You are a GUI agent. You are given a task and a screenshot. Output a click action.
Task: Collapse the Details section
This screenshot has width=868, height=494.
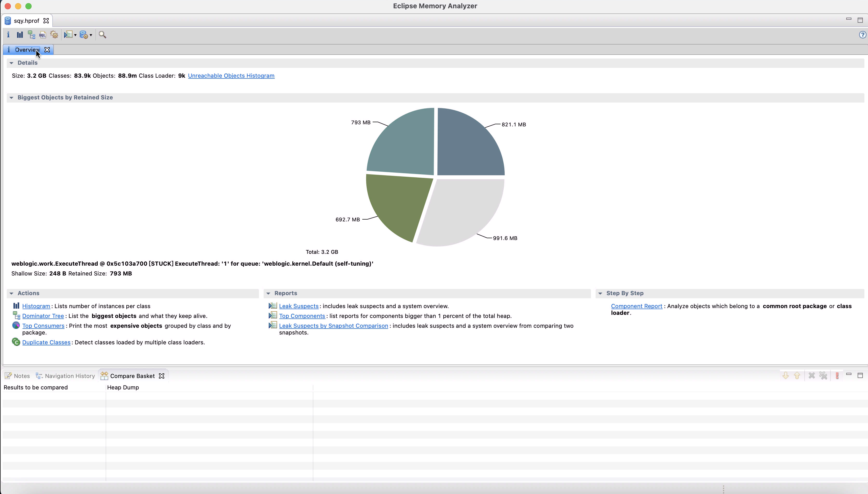12,63
